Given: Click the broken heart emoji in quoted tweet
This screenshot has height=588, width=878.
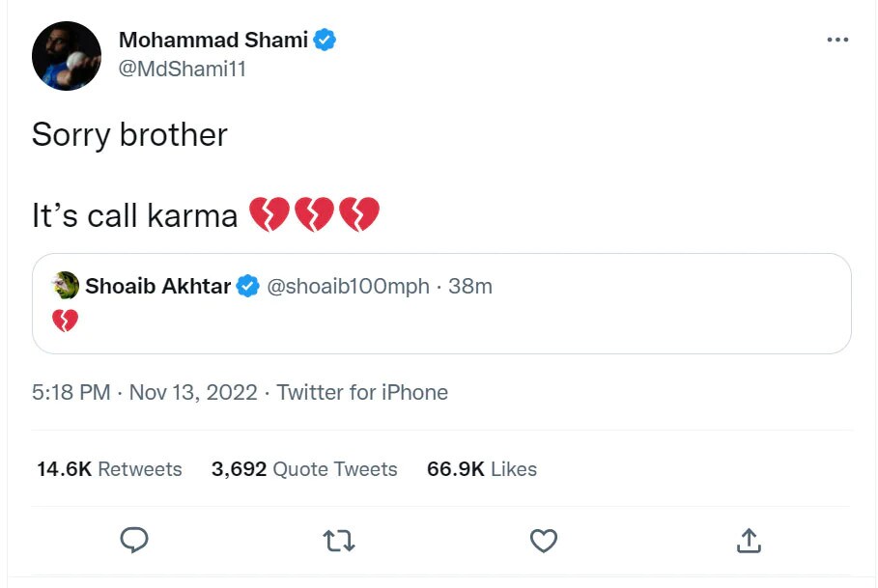Looking at the screenshot, I should [x=65, y=321].
